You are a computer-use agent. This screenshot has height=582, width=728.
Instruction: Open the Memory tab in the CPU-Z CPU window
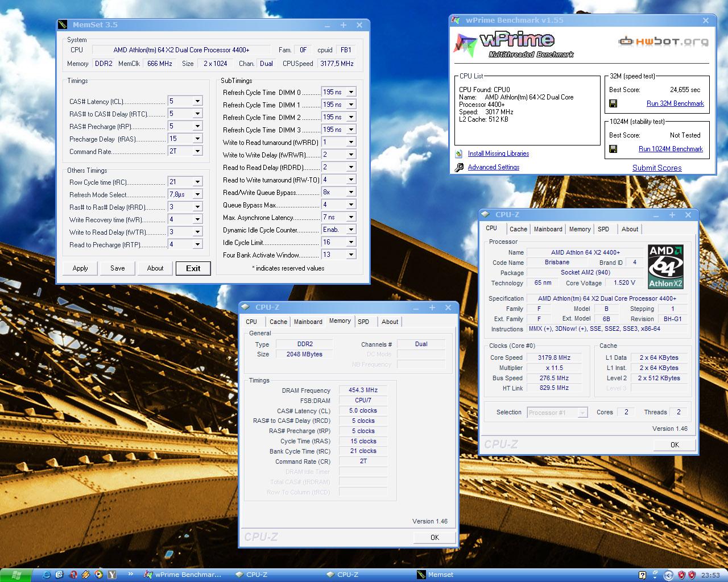(580, 229)
